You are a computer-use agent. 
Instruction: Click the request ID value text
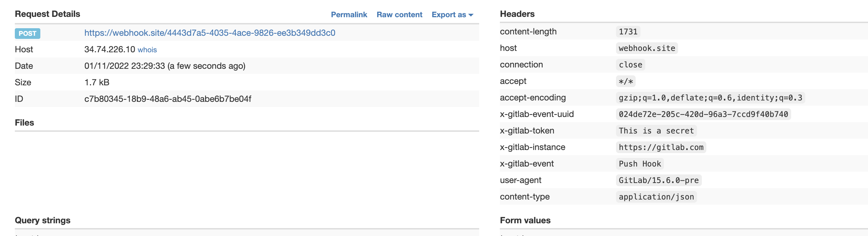coord(168,99)
